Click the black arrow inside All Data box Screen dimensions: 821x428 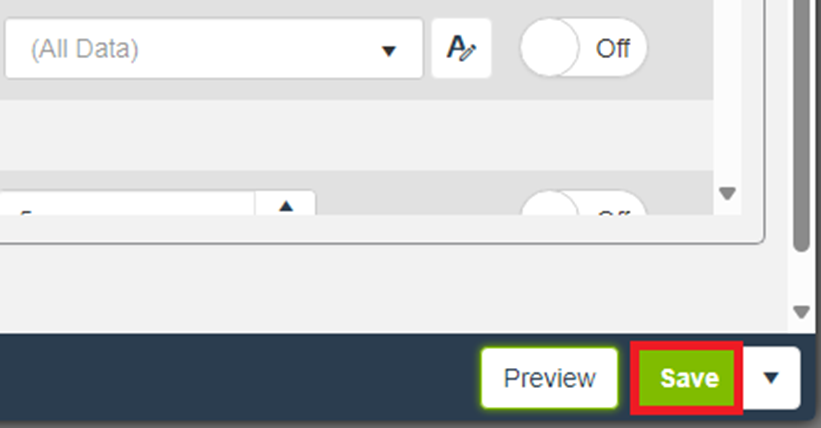(x=389, y=51)
